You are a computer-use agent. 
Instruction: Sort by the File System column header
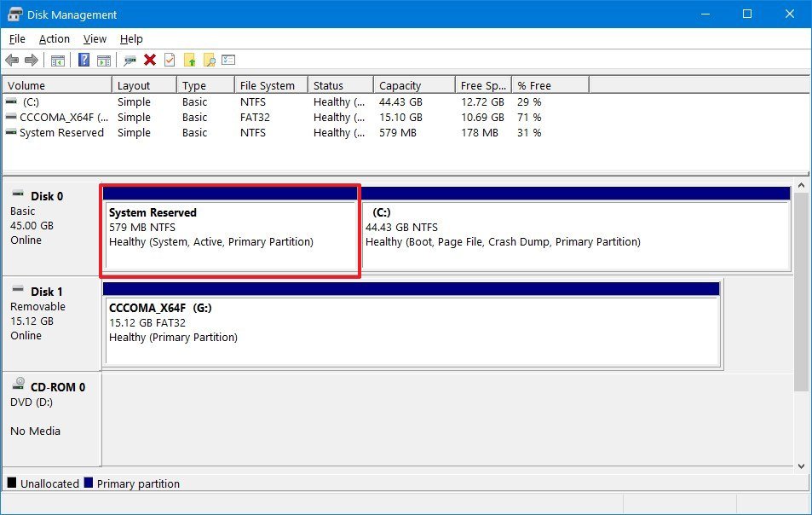271,85
